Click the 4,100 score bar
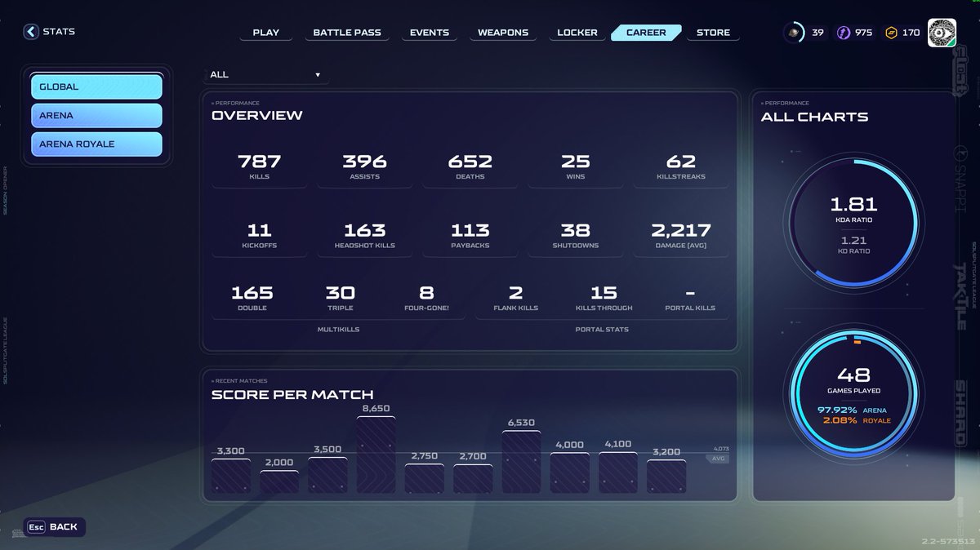This screenshot has height=550, width=980. (x=618, y=472)
